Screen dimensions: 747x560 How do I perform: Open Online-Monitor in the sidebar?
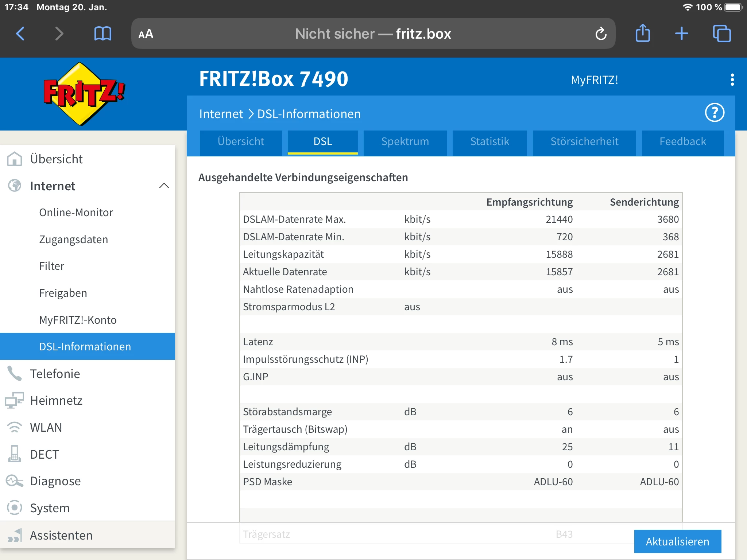[76, 213]
